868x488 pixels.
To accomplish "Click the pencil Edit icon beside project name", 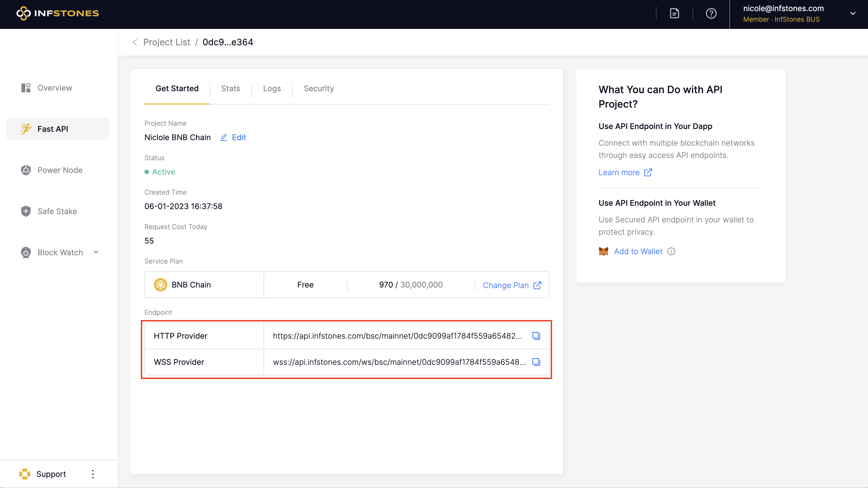I will (224, 137).
